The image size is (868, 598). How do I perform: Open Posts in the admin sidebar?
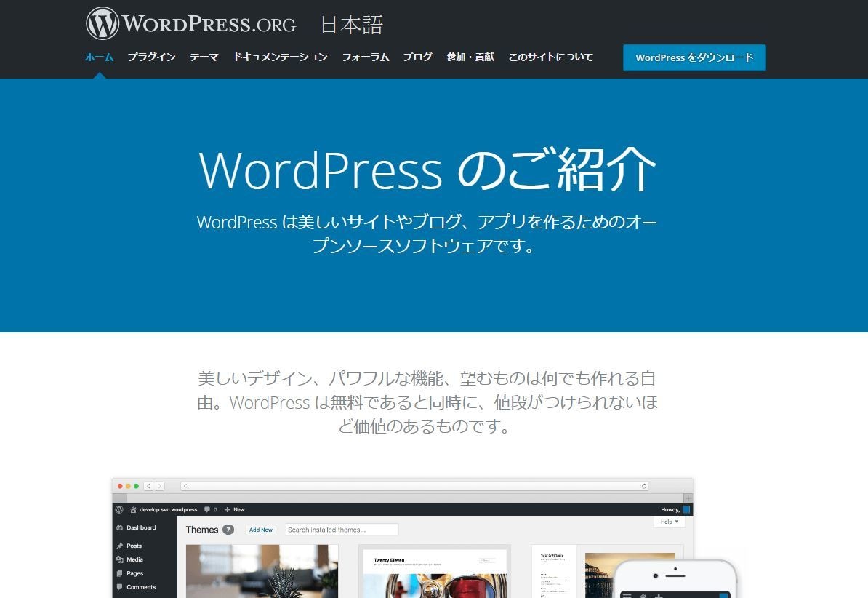[129, 546]
